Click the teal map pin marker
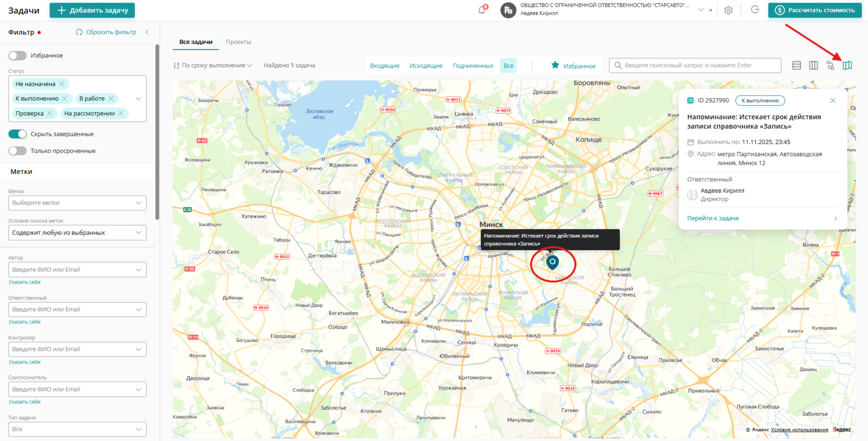The image size is (868, 441). tap(553, 263)
